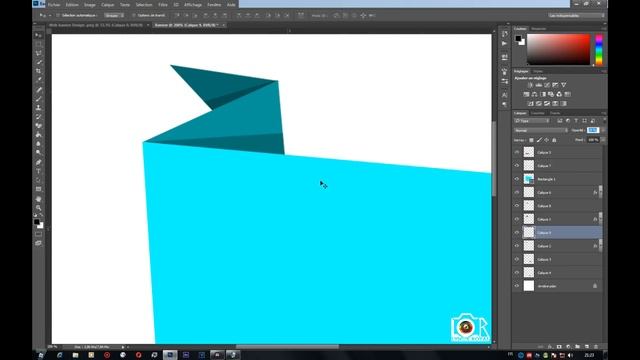This screenshot has width=640, height=360.
Task: Select the Lasso tool
Action: coord(38,53)
